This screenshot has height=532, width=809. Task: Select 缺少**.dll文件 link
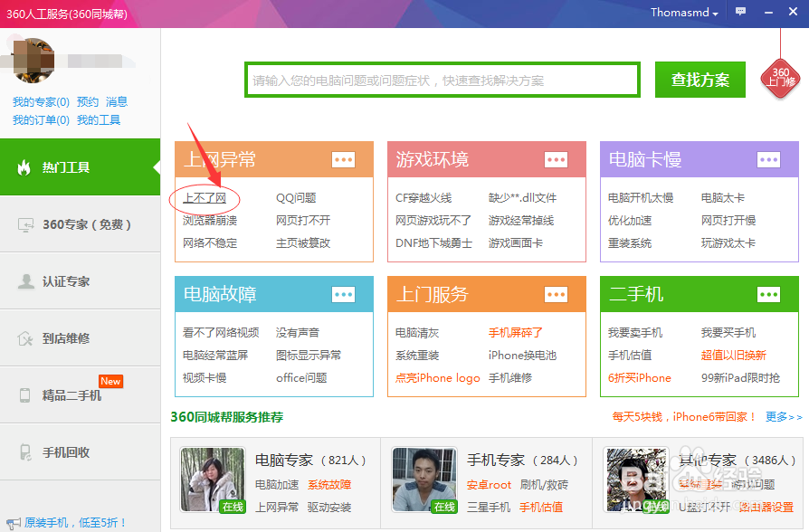(523, 198)
